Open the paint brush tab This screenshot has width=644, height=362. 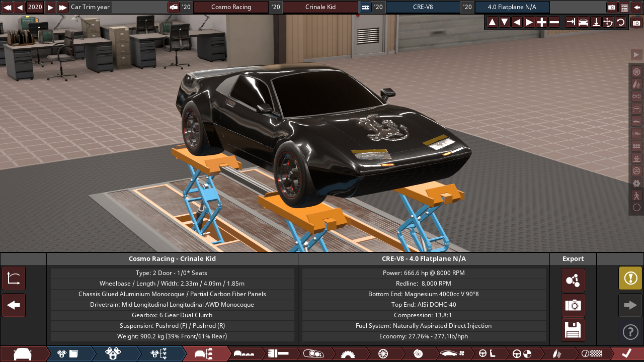pos(278,354)
